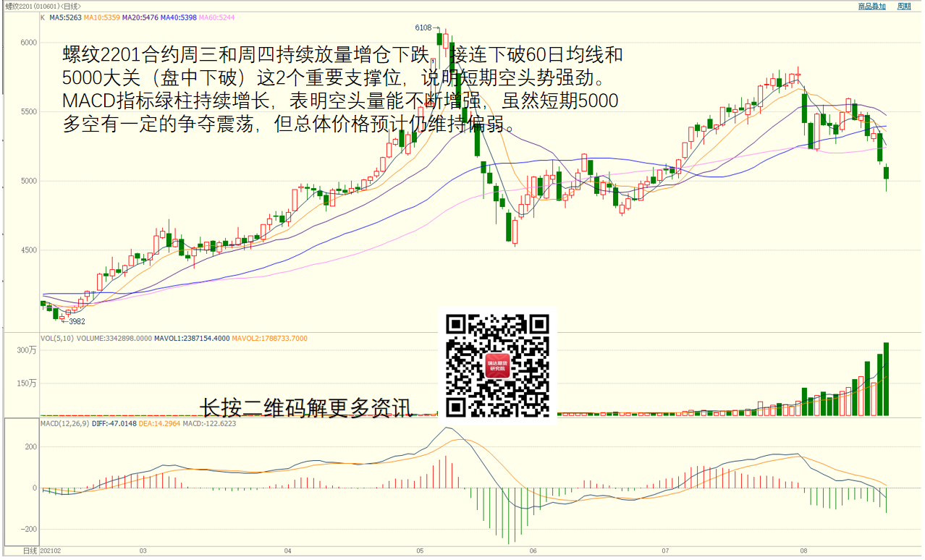Viewport: 925px width, 560px height.
Task: Select the MA5:5263 moving average label
Action: 64,17
